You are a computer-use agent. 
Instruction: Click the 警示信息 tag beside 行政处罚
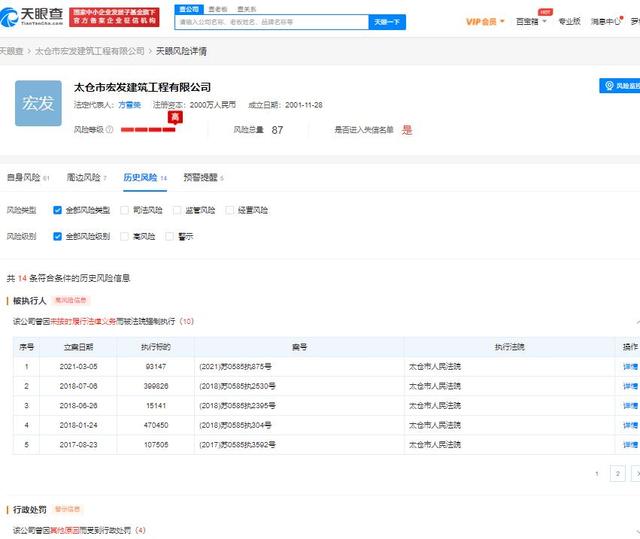68,509
